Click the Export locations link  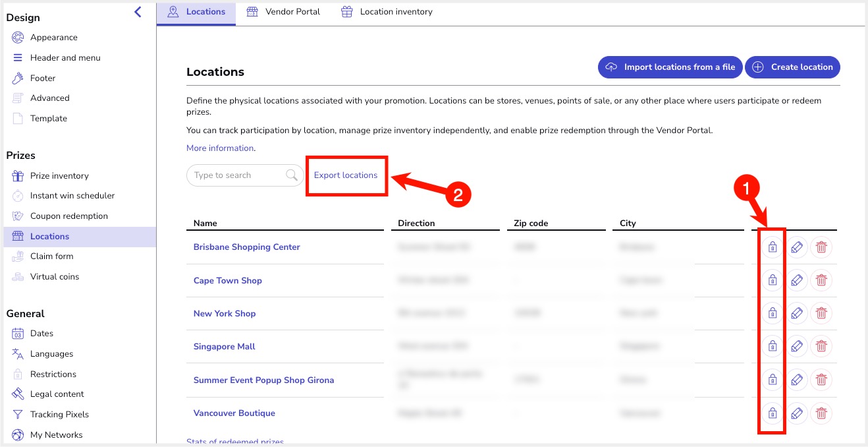point(346,175)
